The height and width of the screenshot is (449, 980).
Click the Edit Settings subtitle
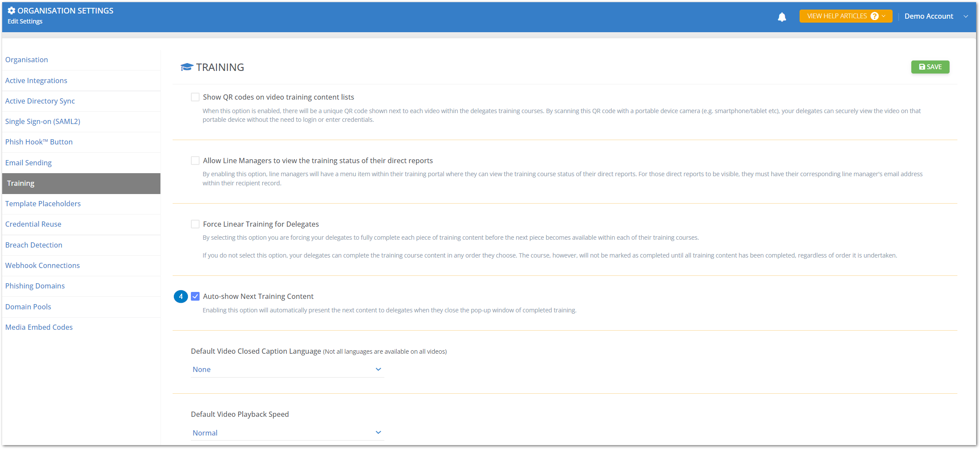click(25, 21)
